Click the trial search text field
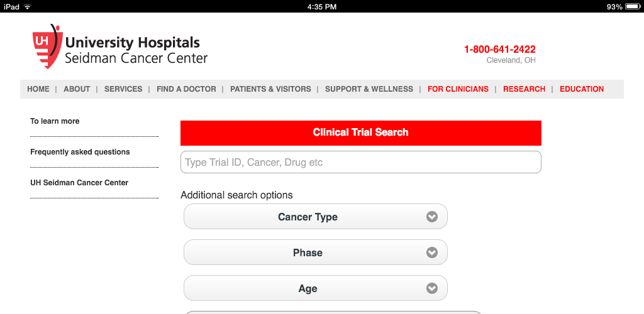The height and width of the screenshot is (314, 644). (360, 162)
